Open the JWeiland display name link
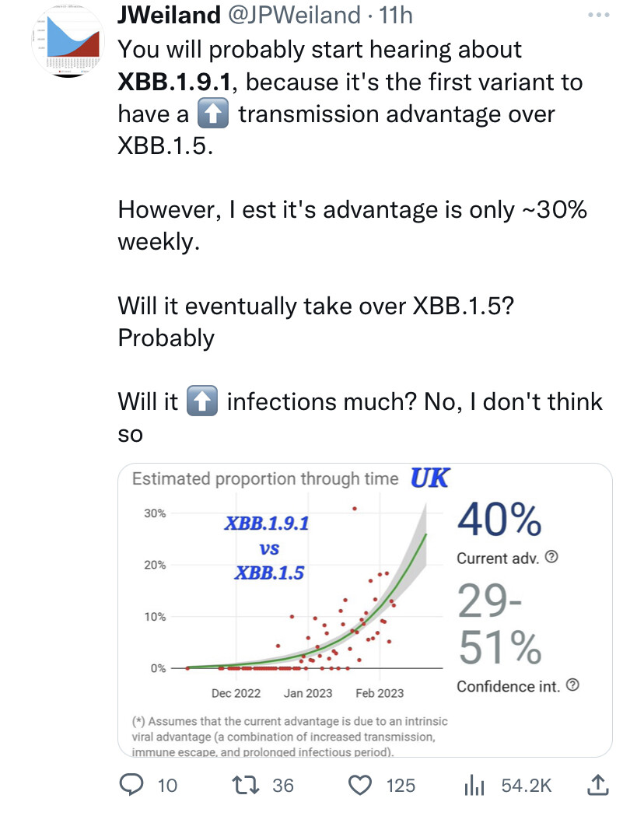The width and height of the screenshot is (644, 816). 169,15
